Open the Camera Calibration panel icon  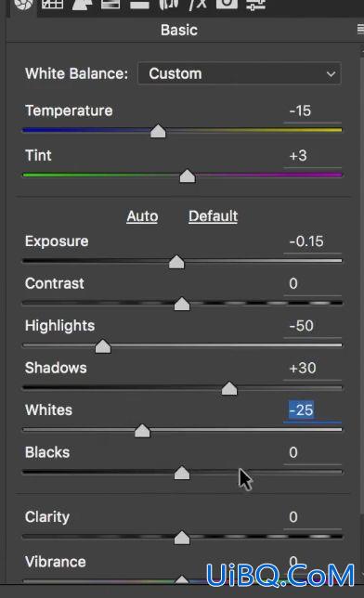(x=227, y=4)
